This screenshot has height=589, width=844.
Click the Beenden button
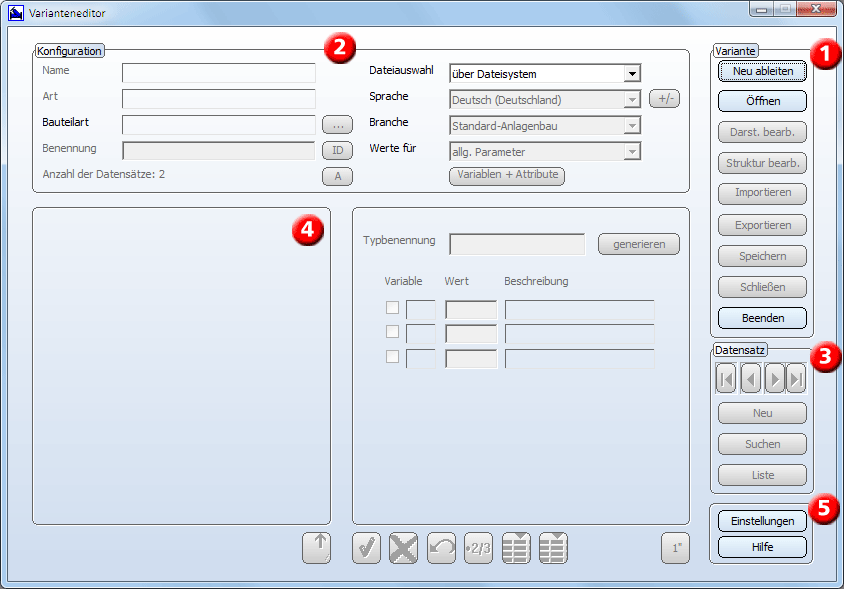[763, 318]
